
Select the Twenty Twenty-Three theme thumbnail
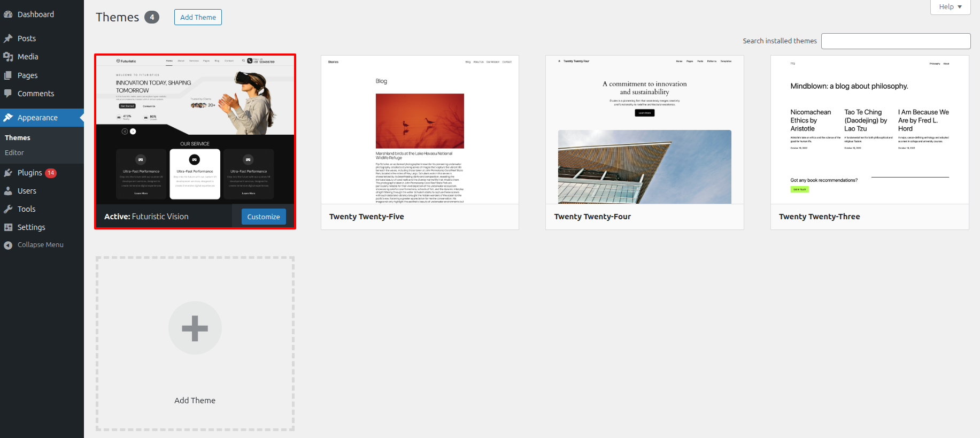pos(869,130)
